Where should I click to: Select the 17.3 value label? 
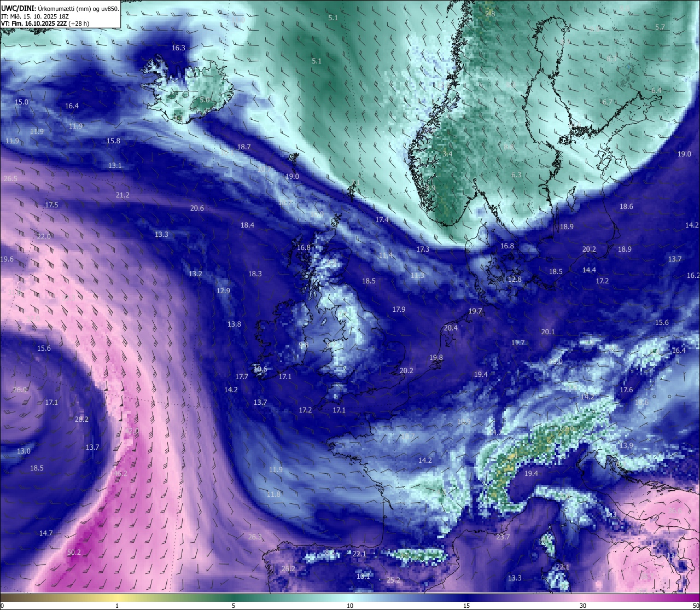coord(423,249)
